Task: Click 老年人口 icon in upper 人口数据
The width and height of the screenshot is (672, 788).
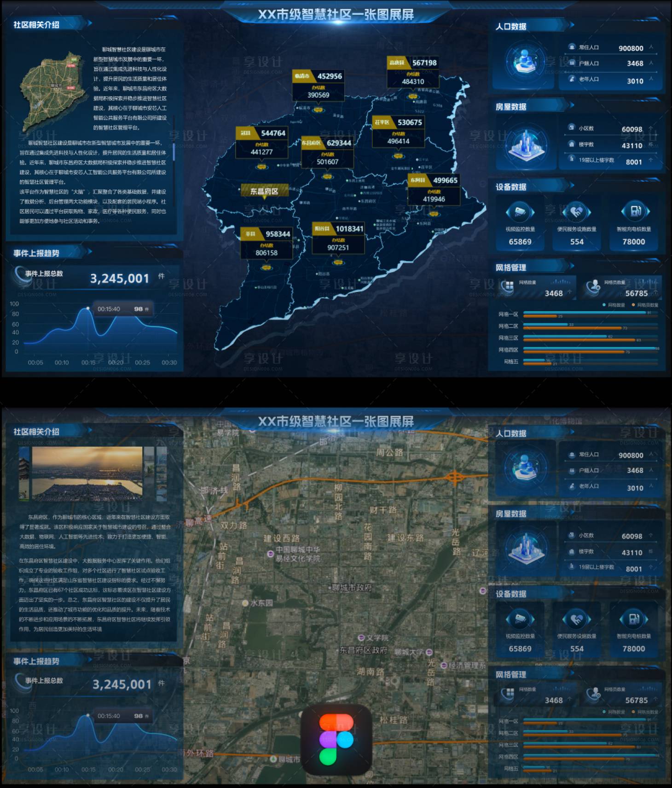Action: pos(572,79)
